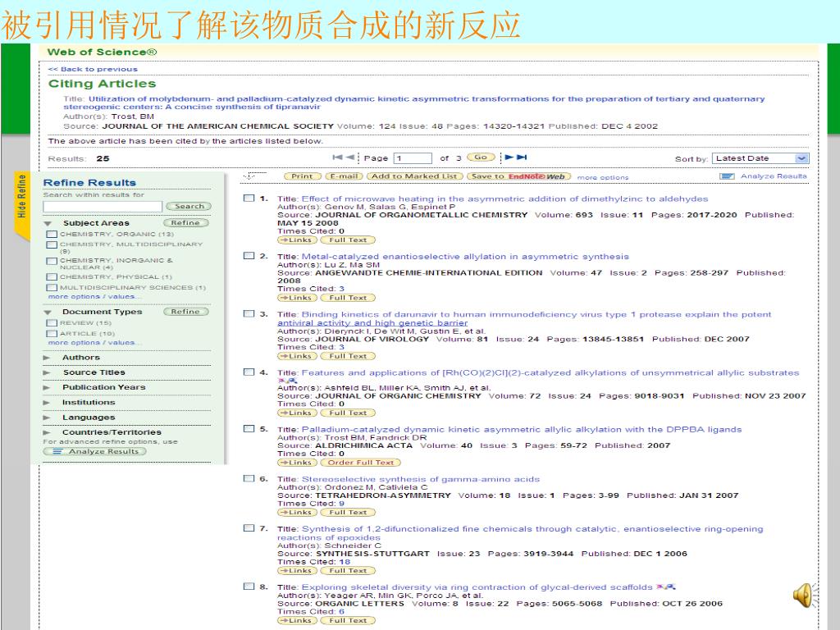Open Palladium-catalyzed DPPBA ligands article
Viewport: 840px width, 630px height.
pyautogui.click(x=521, y=430)
